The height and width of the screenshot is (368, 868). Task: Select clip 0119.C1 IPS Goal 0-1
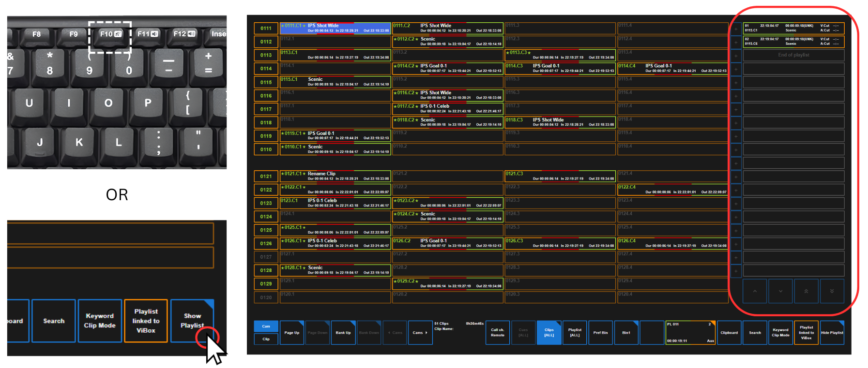pos(335,136)
